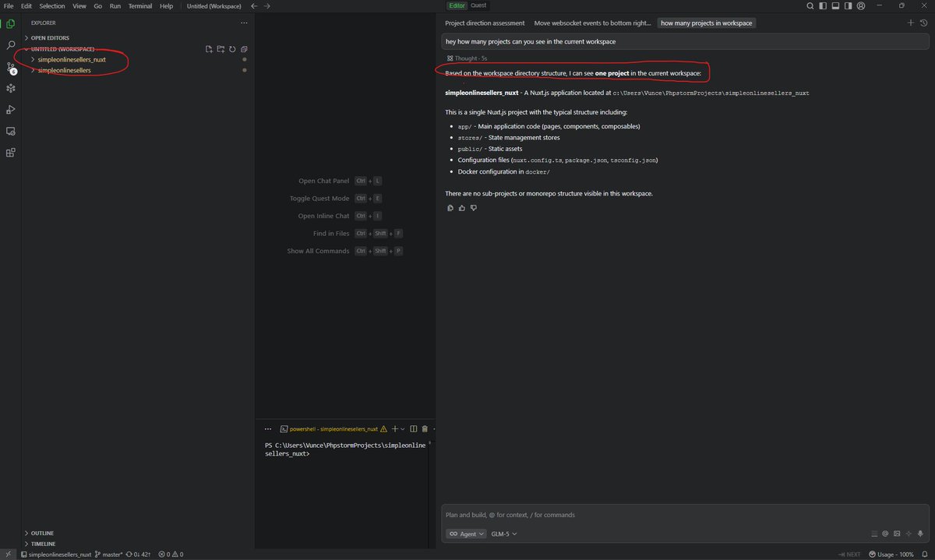
Task: Kill the terminal with trash icon
Action: tap(425, 428)
